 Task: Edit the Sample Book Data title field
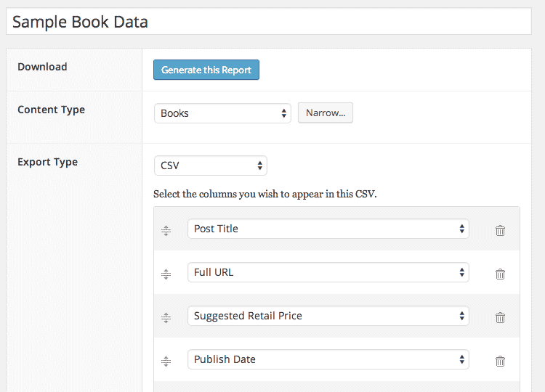pos(269,22)
